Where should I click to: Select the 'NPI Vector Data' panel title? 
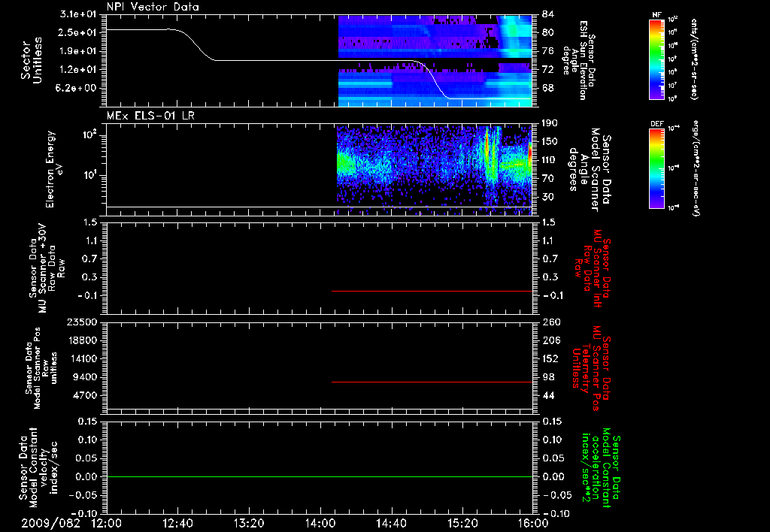coord(153,7)
